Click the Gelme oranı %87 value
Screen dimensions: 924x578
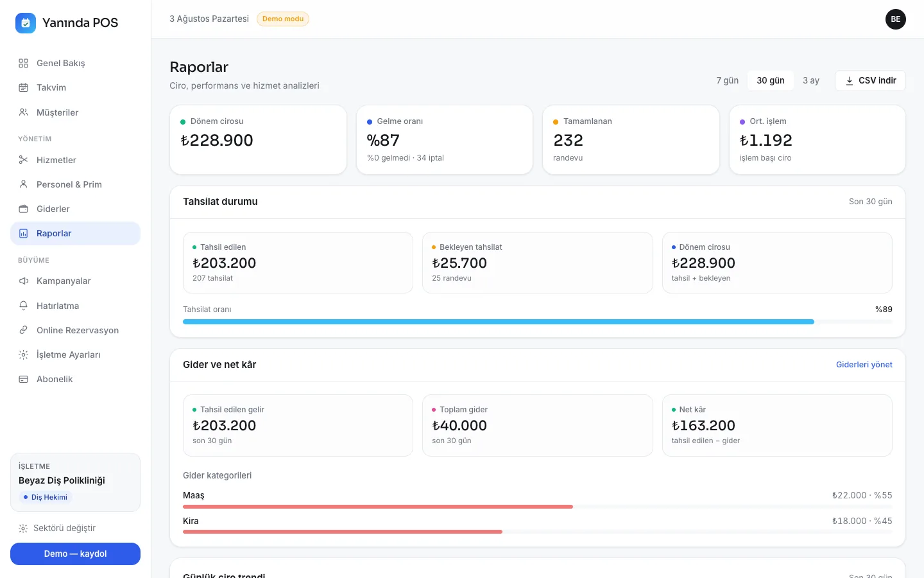pyautogui.click(x=383, y=141)
